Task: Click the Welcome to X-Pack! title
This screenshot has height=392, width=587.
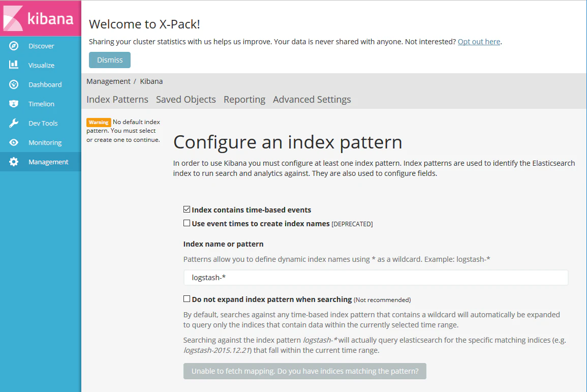Action: coord(144,24)
